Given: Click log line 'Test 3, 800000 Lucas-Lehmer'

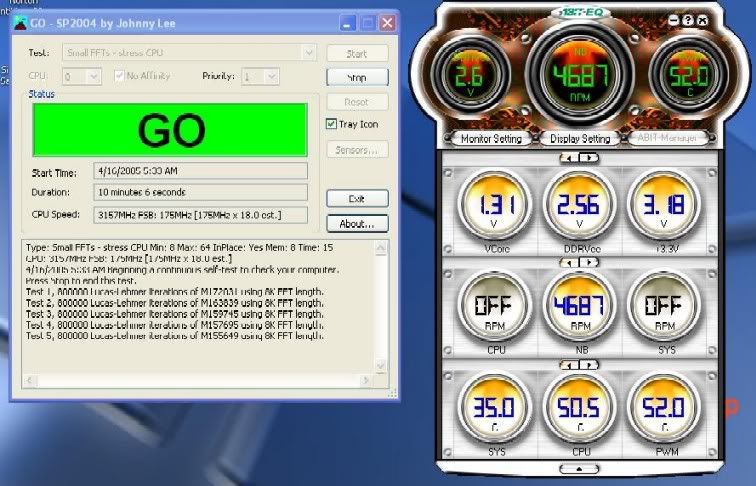Looking at the screenshot, I should [x=175, y=314].
